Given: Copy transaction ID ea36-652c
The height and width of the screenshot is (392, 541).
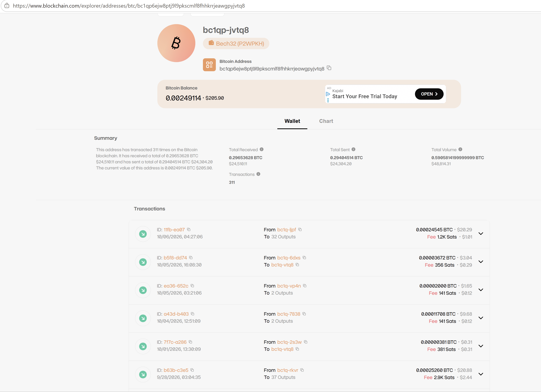Looking at the screenshot, I should pyautogui.click(x=192, y=286).
